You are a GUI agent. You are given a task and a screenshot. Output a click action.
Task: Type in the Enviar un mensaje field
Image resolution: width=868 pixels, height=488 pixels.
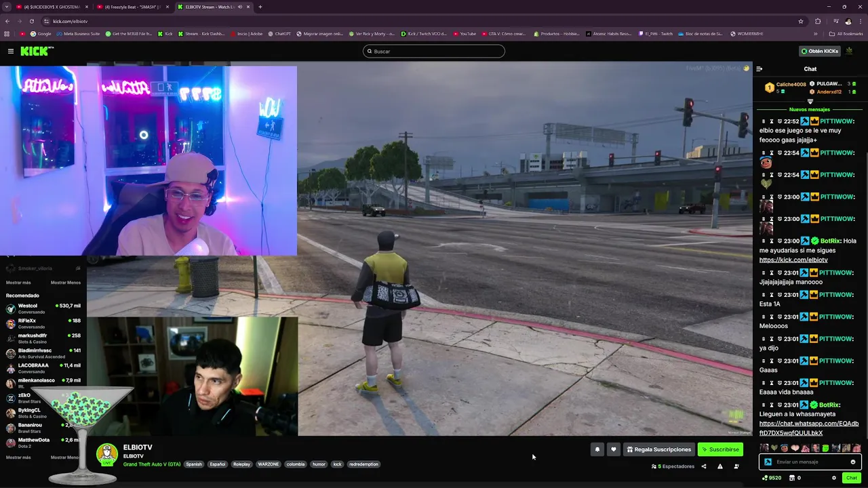click(811, 462)
